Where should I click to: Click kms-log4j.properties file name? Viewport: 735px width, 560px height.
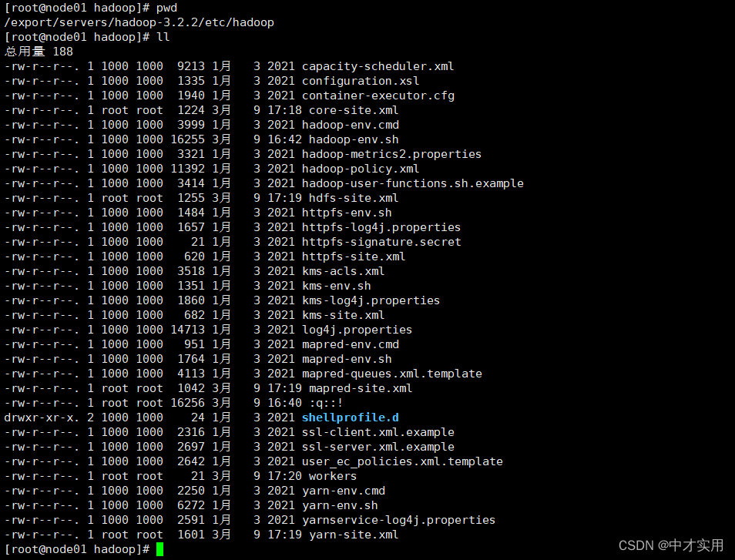point(371,300)
